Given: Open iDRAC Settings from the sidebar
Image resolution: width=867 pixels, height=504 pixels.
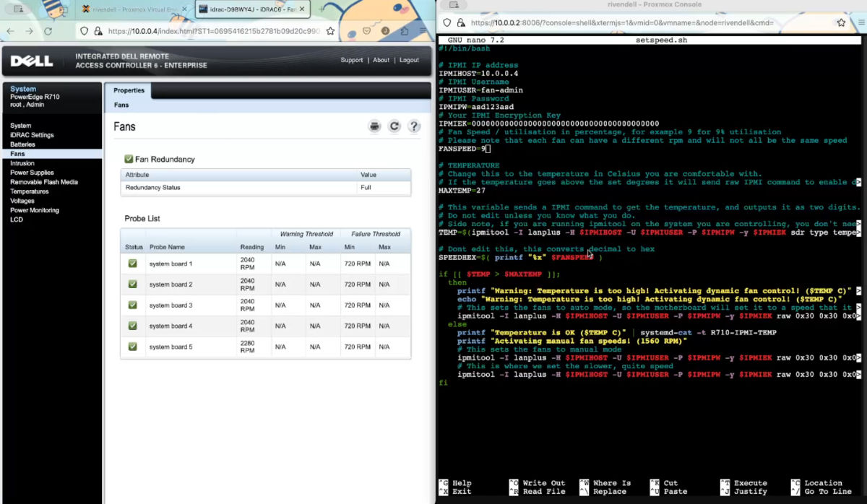Looking at the screenshot, I should click(x=32, y=135).
